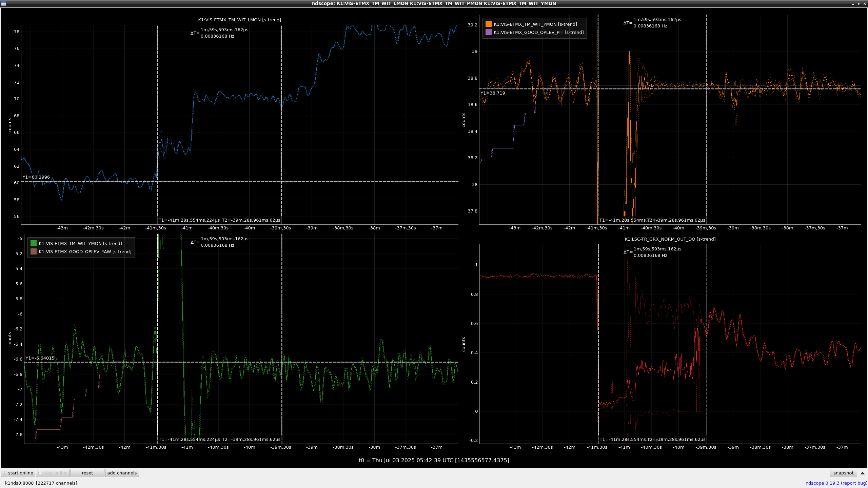Select K1:VIS-ETMX_TM_WIT_PMON legend label

tap(535, 24)
